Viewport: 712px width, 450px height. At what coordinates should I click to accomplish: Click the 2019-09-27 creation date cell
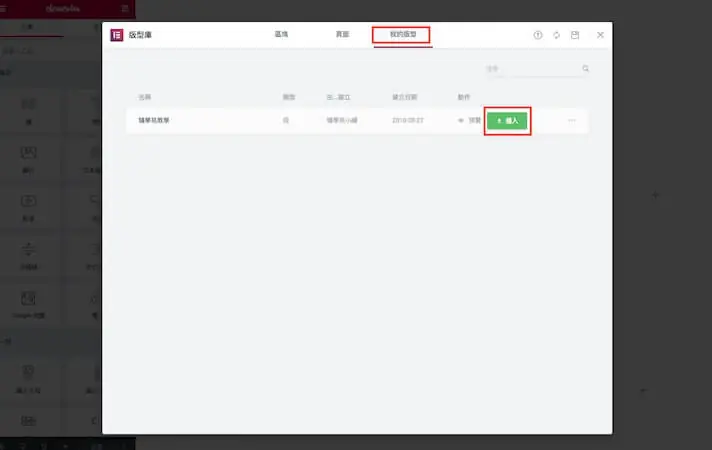pos(407,120)
